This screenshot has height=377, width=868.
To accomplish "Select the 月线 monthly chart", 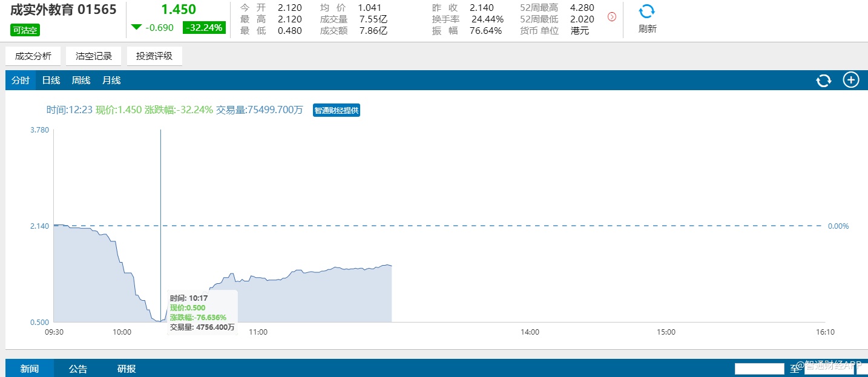I will 111,80.
